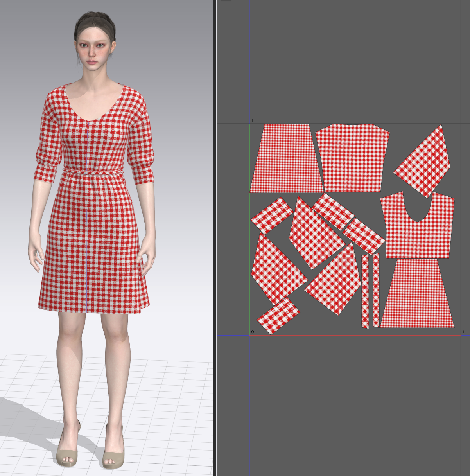This screenshot has height=476, width=470.
Task: Select the top-middle bodice piece in the UV editor
Action: click(x=353, y=158)
